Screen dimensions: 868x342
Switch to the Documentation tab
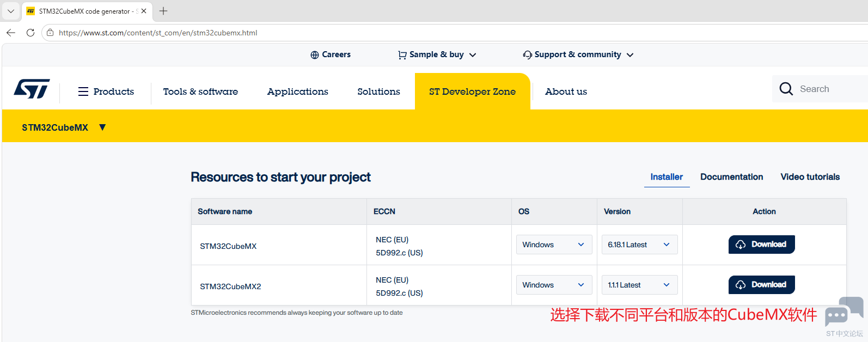[x=731, y=177]
